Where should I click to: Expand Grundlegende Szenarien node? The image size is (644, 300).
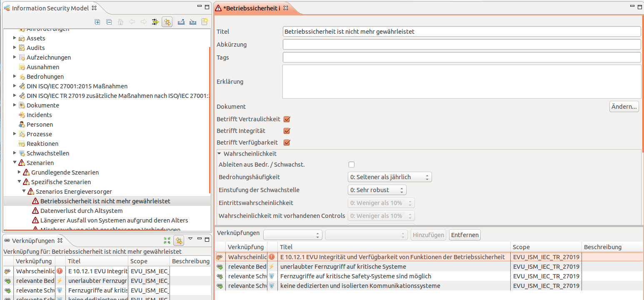(x=19, y=172)
